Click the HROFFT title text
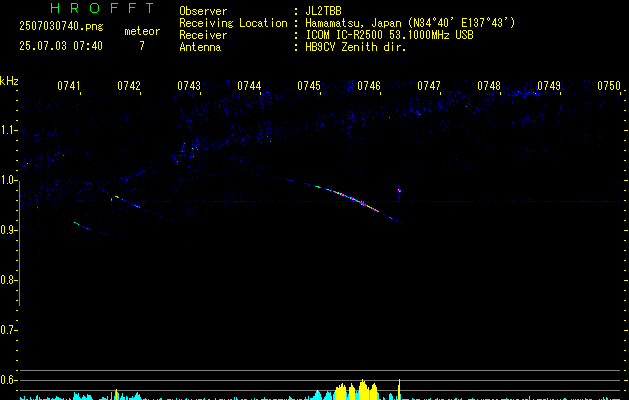Screen dimensions: 629x400 pyautogui.click(x=103, y=8)
